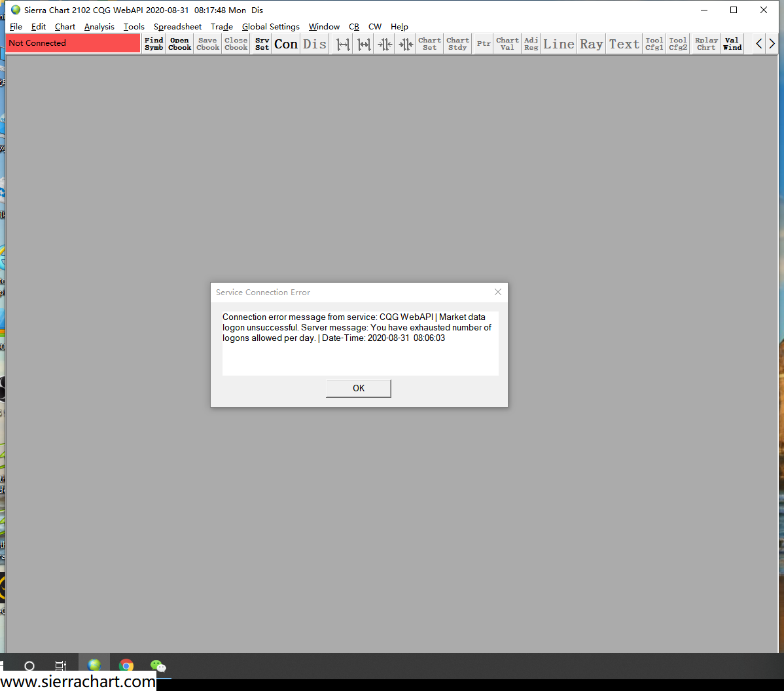784x691 pixels.
Task: Open the Global Settings menu
Action: 270,26
